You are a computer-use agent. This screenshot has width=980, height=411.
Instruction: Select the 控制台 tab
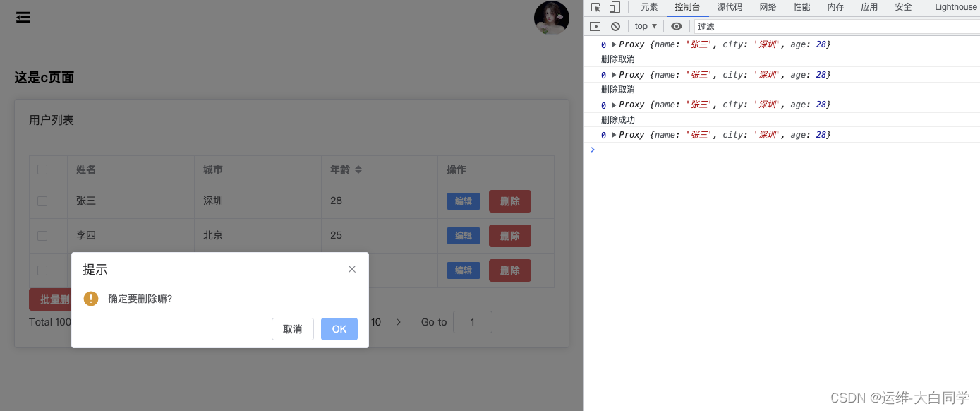click(687, 7)
